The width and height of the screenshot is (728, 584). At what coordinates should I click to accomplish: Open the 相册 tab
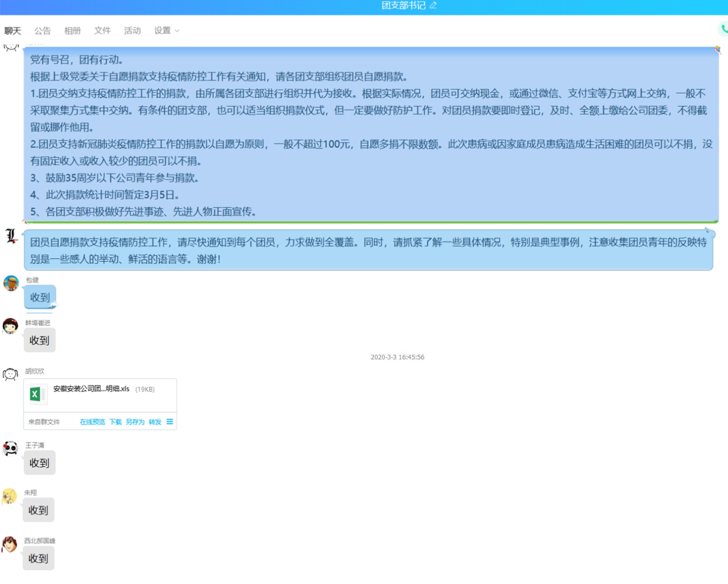[72, 31]
